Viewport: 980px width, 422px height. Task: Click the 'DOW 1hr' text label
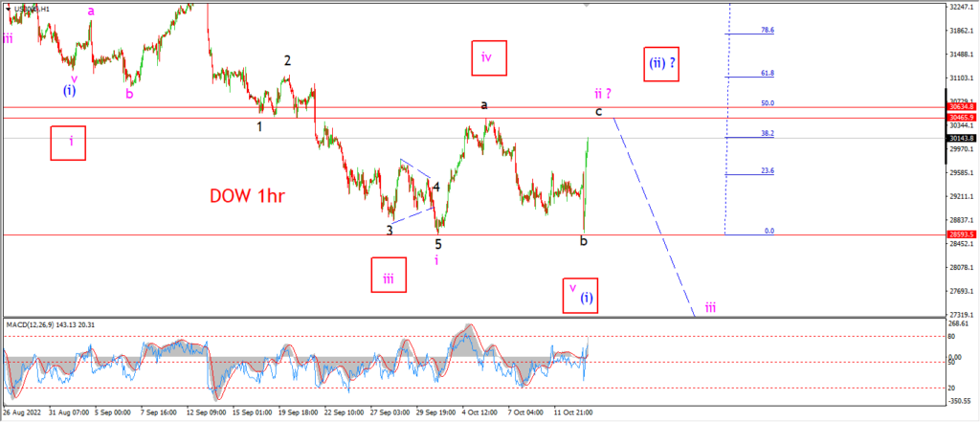[x=249, y=196]
